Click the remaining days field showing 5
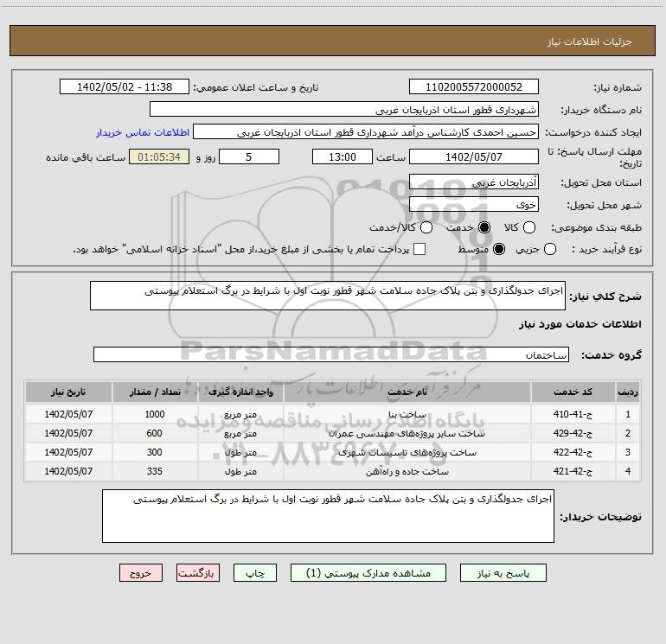Screen dimensions: 666x644 (249, 156)
